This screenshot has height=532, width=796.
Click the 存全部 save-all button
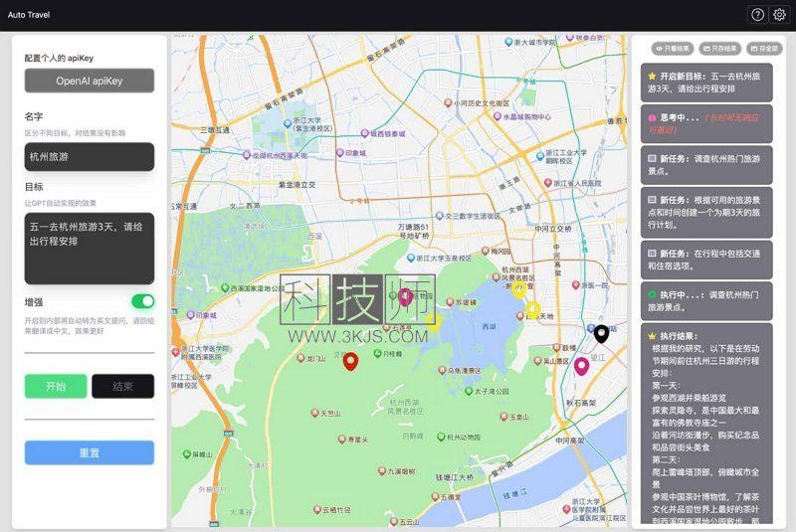[x=764, y=48]
